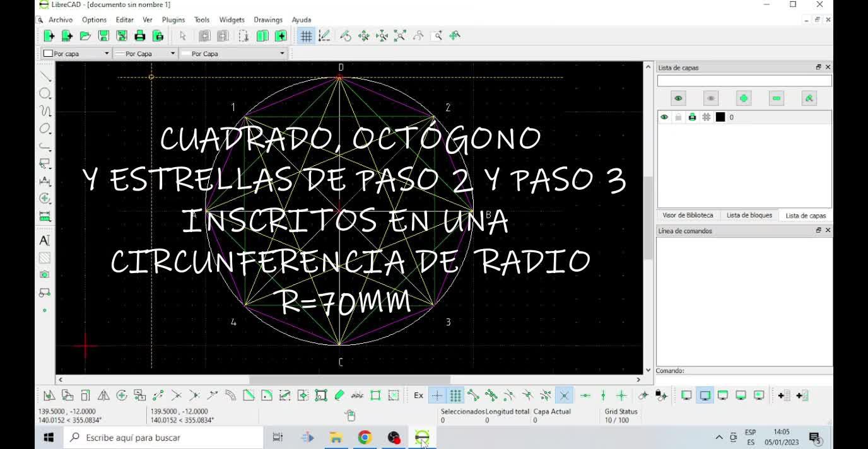Toggle print icon of layer 0

pyautogui.click(x=692, y=117)
